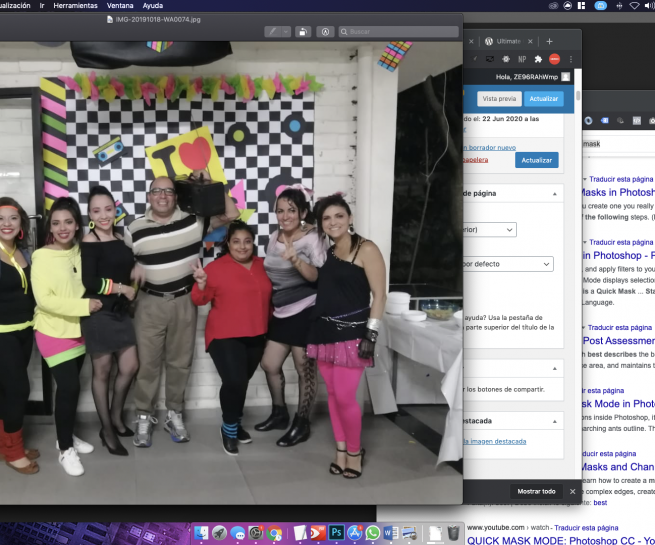The height and width of the screenshot is (545, 655).
Task: Click the borrador nuevo link
Action: point(492,147)
